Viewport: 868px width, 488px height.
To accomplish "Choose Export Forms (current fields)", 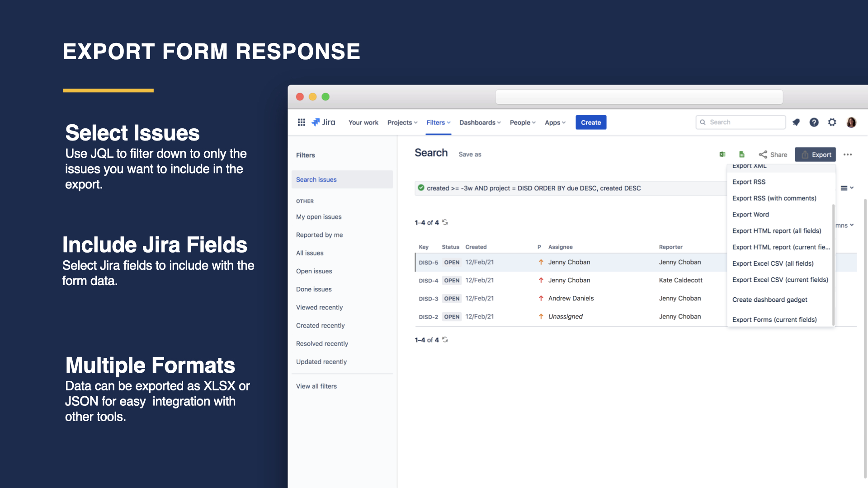I will tap(774, 319).
